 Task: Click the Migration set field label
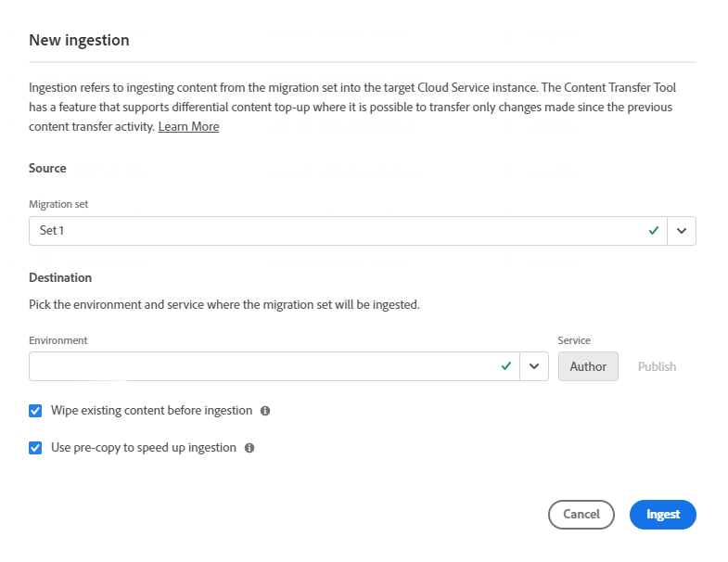[58, 204]
